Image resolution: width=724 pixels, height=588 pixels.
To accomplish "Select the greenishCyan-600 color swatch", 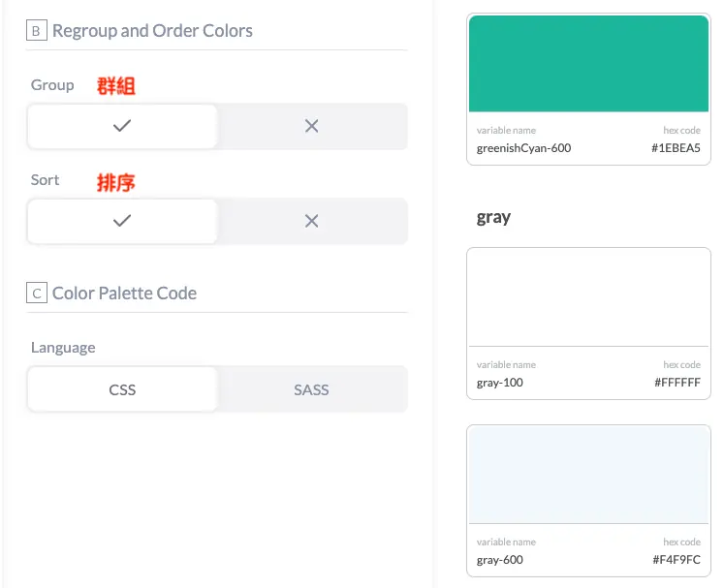I will 588,64.
